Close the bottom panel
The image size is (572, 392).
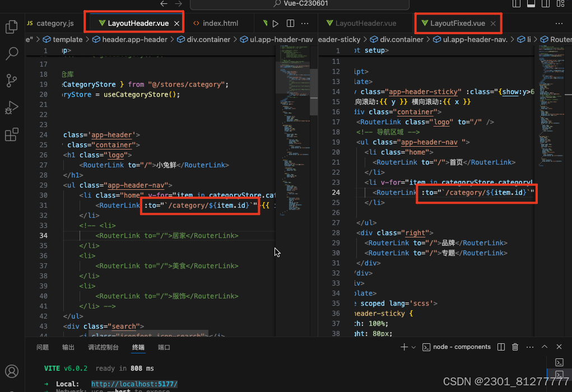[559, 347]
